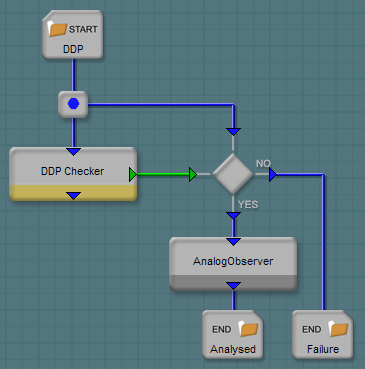Click input arrow atop DDP Checker

(x=73, y=152)
